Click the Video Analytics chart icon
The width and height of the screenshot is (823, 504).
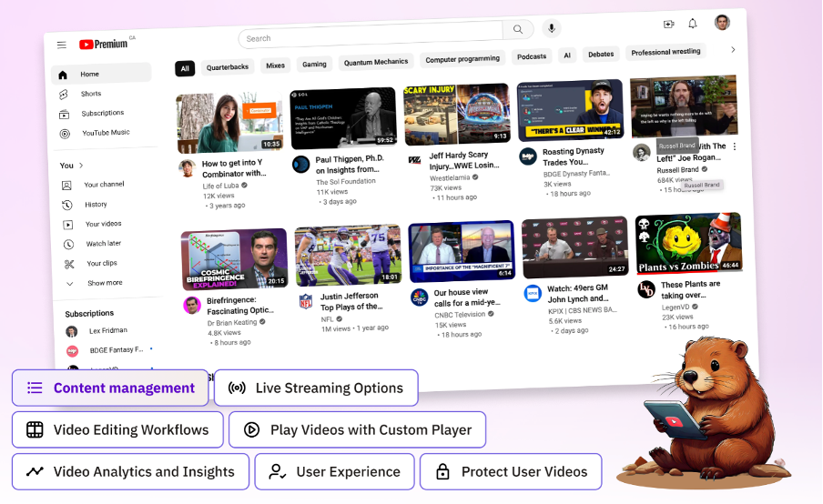(35, 471)
